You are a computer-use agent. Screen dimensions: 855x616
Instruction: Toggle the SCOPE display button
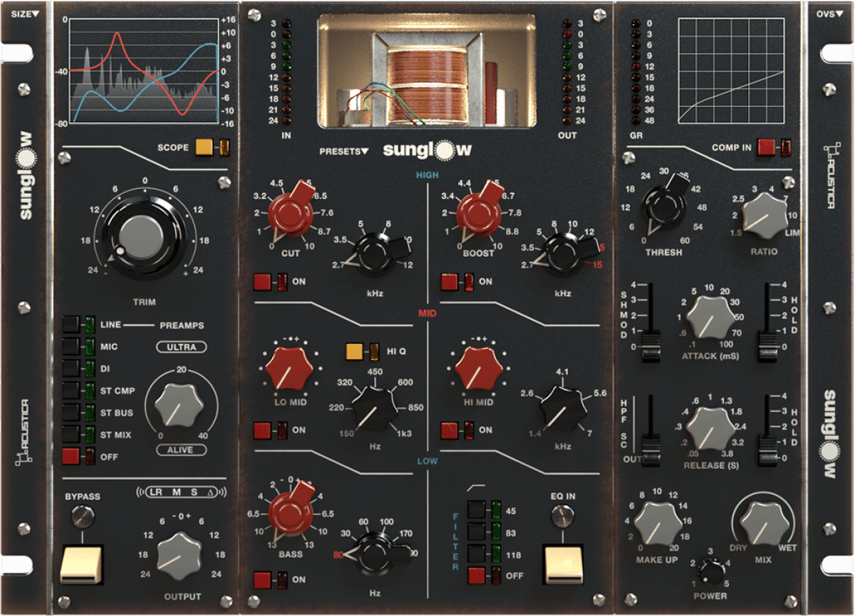(x=204, y=147)
